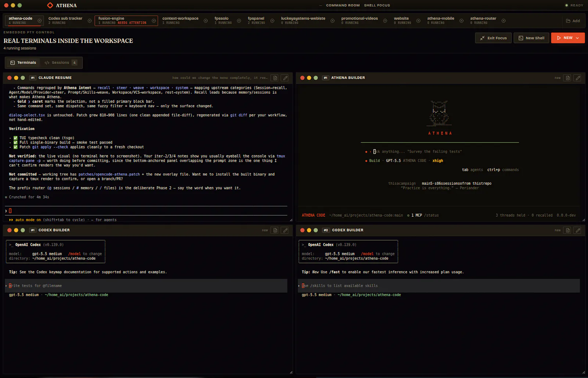Click '3 threads held' status text
588x378 pixels.
coord(510,215)
